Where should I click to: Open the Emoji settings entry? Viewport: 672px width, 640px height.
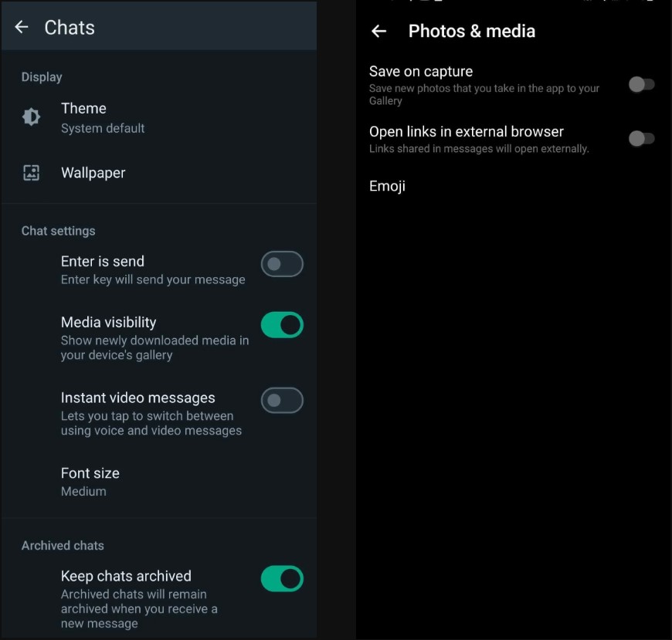click(x=387, y=186)
